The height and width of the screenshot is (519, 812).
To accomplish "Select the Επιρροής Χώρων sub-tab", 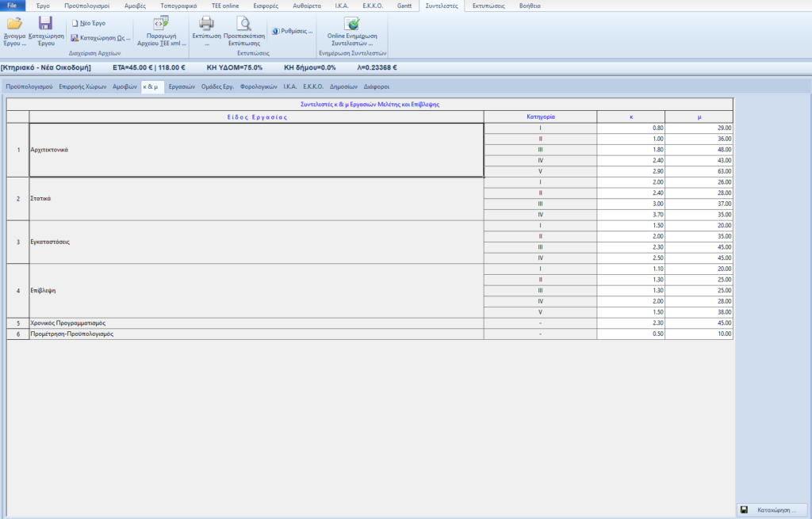I will (x=82, y=86).
